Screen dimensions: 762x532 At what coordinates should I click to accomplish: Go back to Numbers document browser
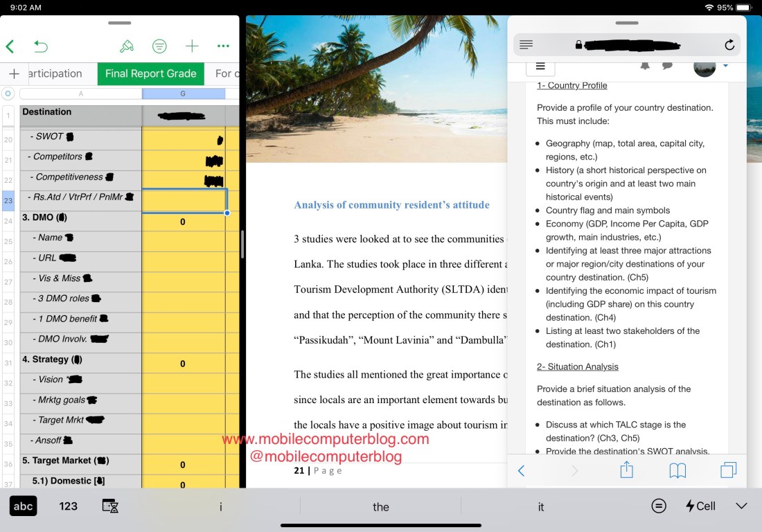click(10, 46)
